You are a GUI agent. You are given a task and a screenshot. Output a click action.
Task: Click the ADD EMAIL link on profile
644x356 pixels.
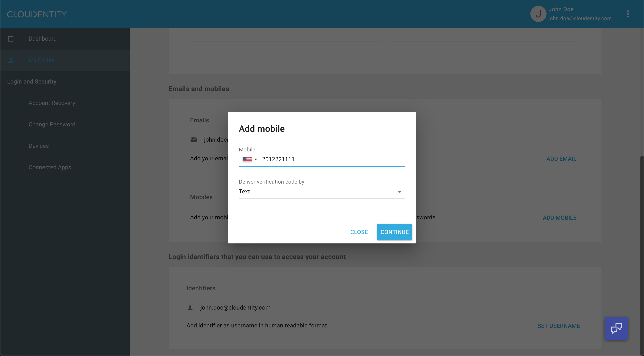click(x=561, y=159)
